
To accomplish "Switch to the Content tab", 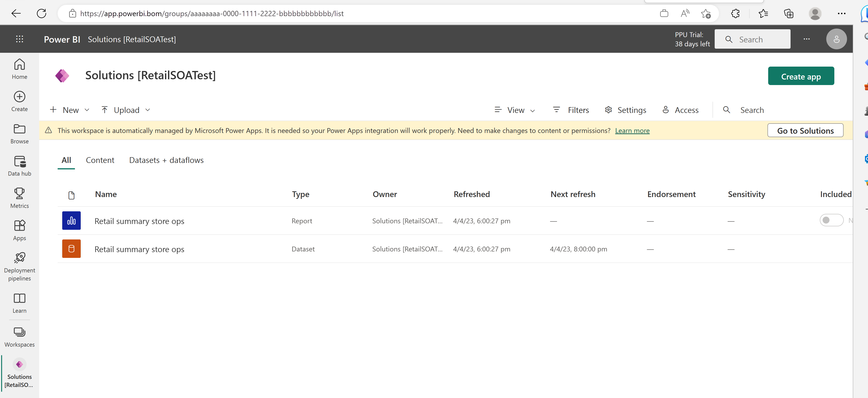I will tap(100, 160).
